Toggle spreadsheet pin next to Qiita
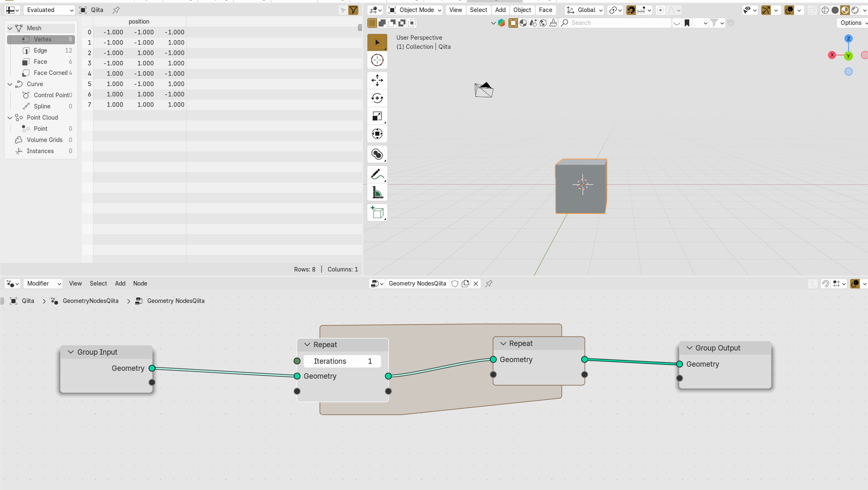The image size is (868, 490). 116,10
